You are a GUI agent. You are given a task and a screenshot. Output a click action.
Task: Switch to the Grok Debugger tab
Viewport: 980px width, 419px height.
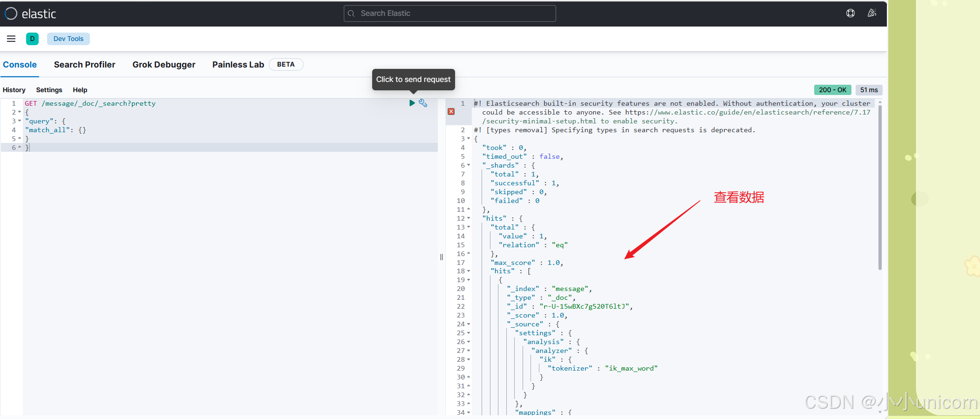tap(164, 65)
